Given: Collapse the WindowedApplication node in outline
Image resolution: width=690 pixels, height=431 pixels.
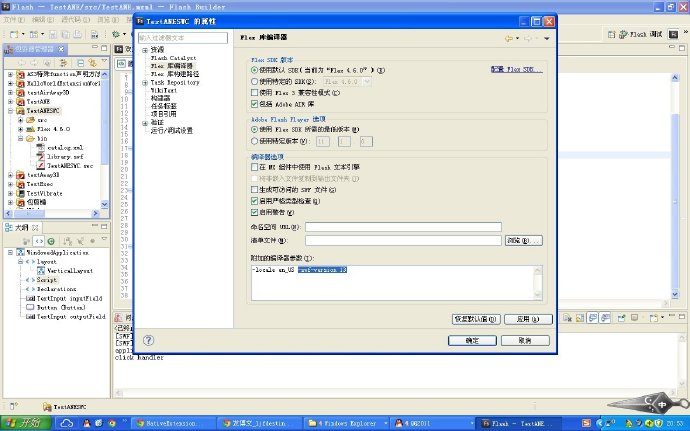Looking at the screenshot, I should click(x=11, y=252).
